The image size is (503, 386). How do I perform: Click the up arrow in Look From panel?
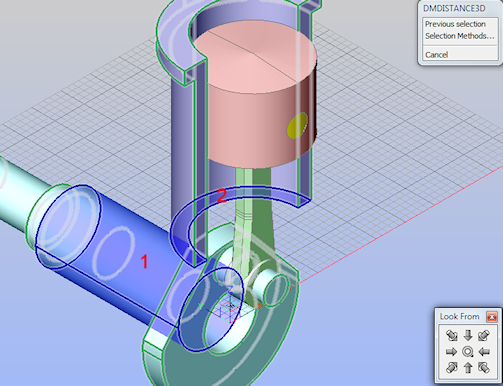(x=468, y=368)
